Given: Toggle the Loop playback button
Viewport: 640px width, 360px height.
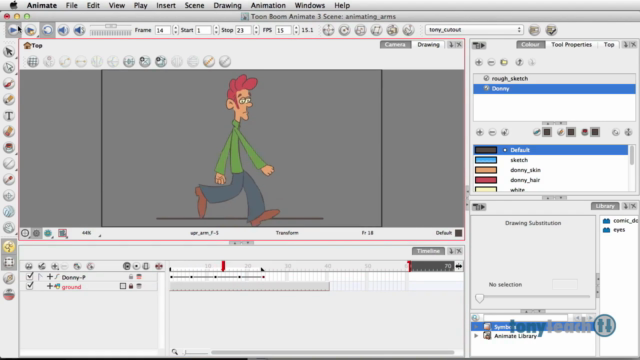Looking at the screenshot, I should pyautogui.click(x=47, y=30).
